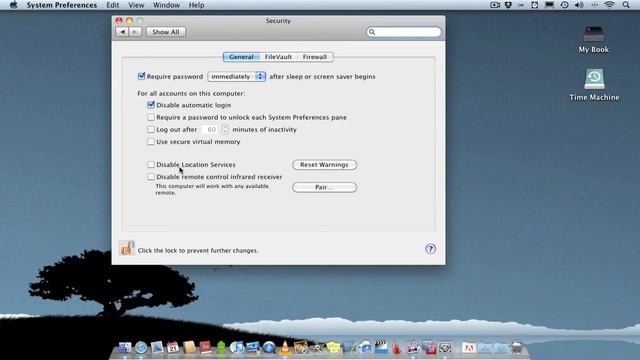Minimize the Security window

[129, 20]
